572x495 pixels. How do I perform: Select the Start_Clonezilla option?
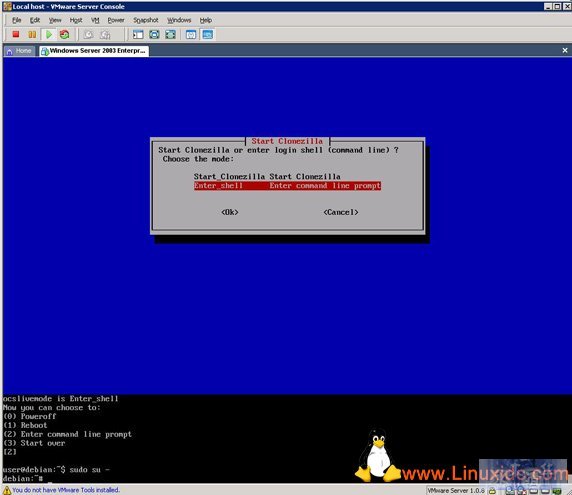[267, 177]
